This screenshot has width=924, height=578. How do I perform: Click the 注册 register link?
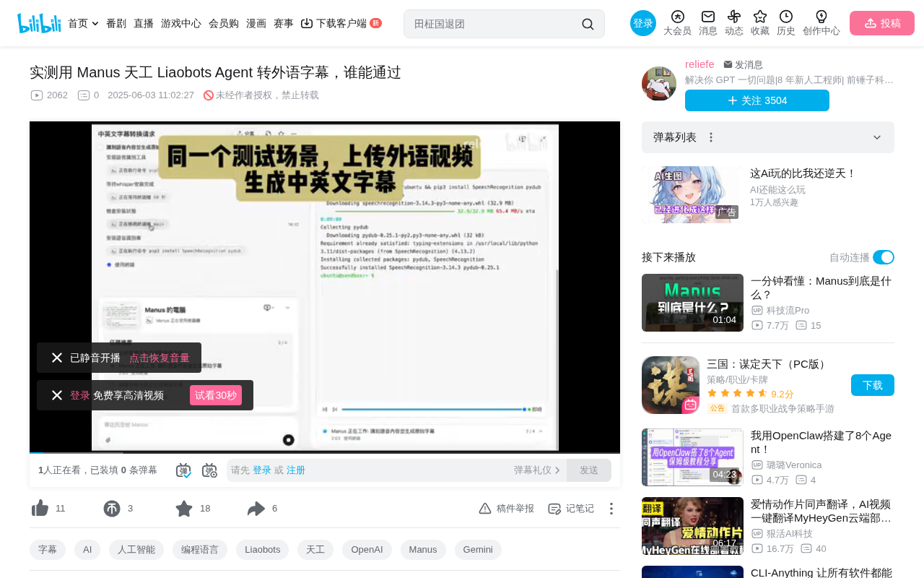tap(296, 470)
